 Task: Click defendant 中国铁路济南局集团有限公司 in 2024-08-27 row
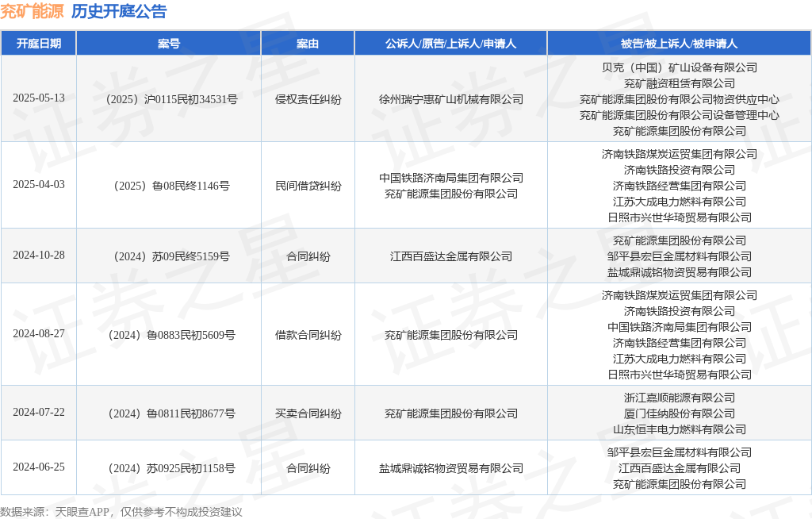680,327
